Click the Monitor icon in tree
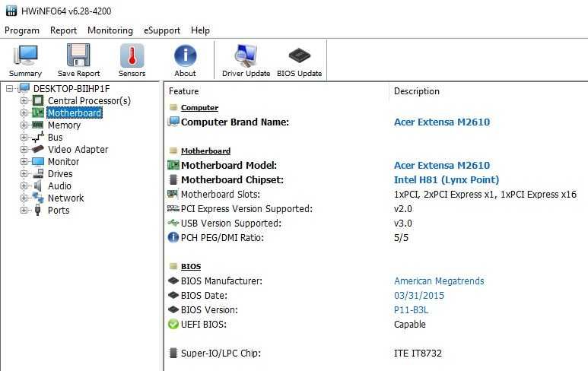Screen dimensions: 588x371 click(38, 161)
